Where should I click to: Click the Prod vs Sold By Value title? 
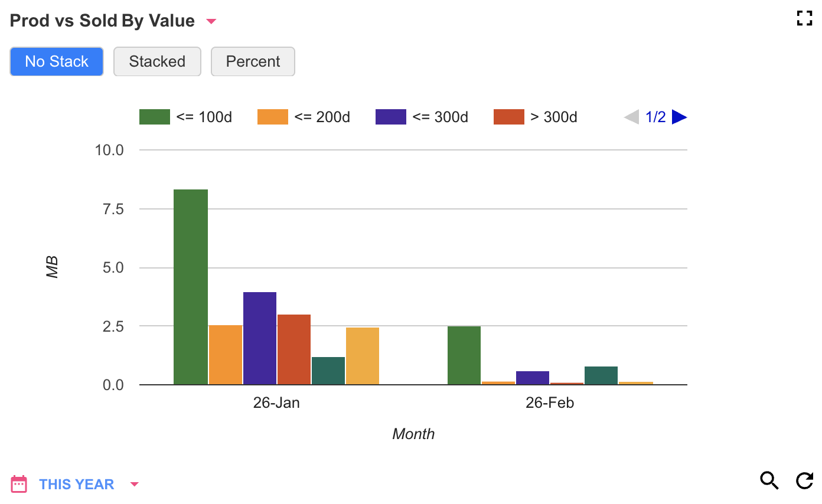[x=102, y=21]
